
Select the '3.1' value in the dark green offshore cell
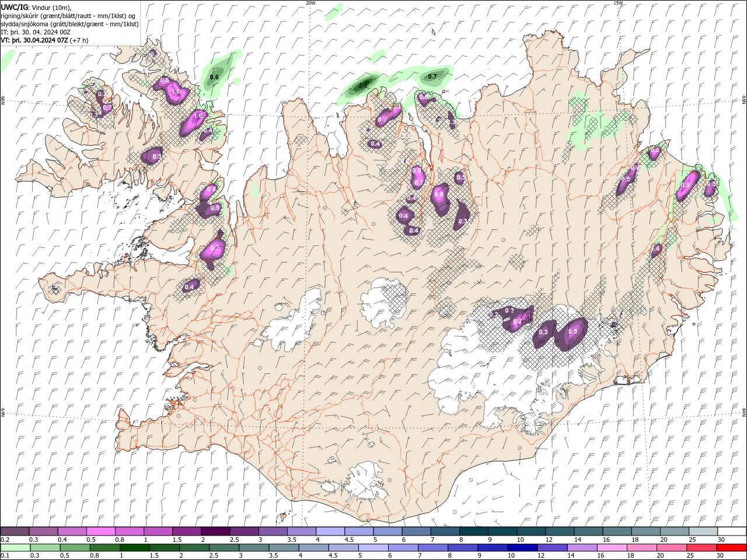(x=362, y=85)
